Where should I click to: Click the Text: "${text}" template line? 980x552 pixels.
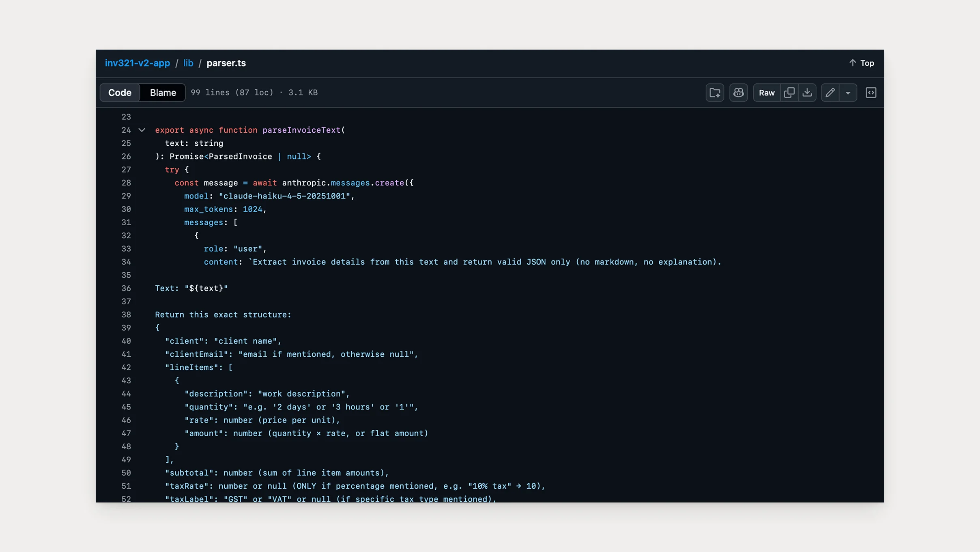191,289
